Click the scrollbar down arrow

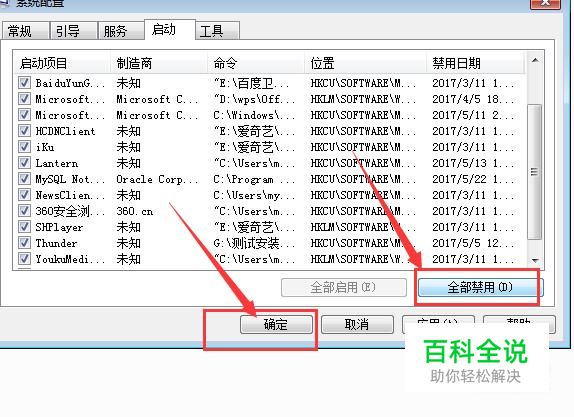535,260
